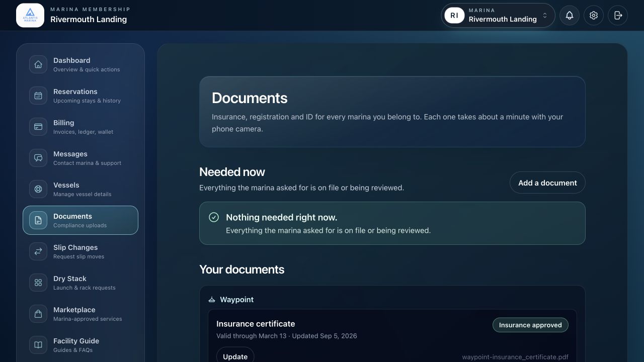Screen dimensions: 644x362
Task: Click the Waypoint boat icon
Action: tap(212, 300)
